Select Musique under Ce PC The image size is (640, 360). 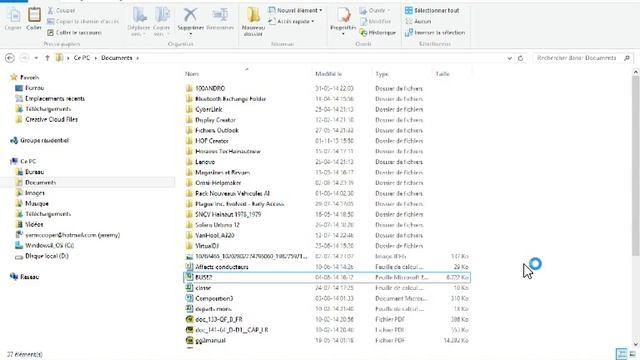[32, 203]
